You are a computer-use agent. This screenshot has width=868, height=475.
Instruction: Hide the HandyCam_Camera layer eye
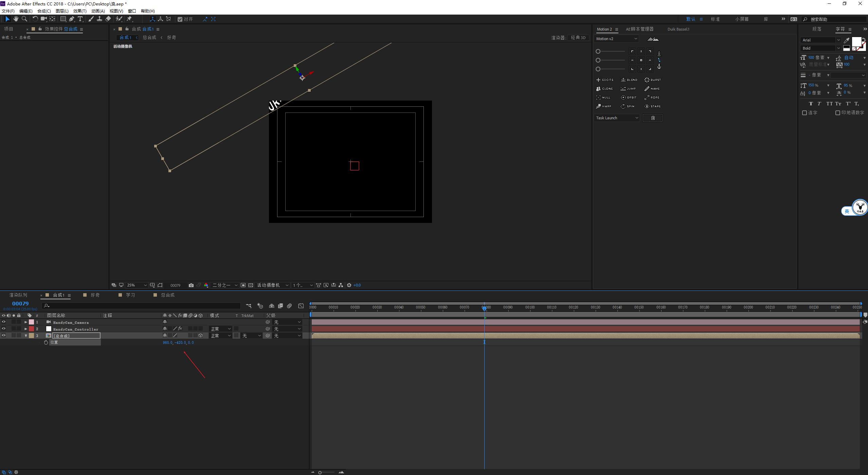click(4, 322)
